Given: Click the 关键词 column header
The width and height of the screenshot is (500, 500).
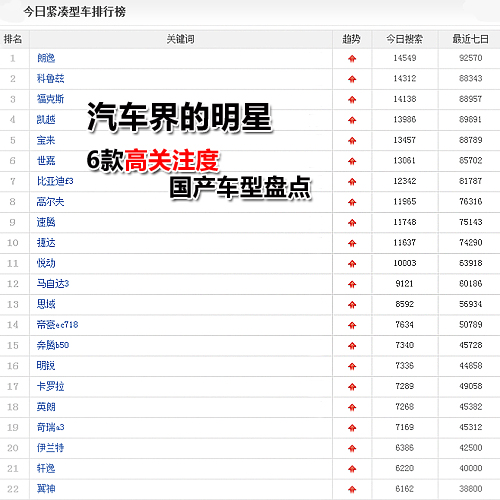Looking at the screenshot, I should tap(180, 39).
